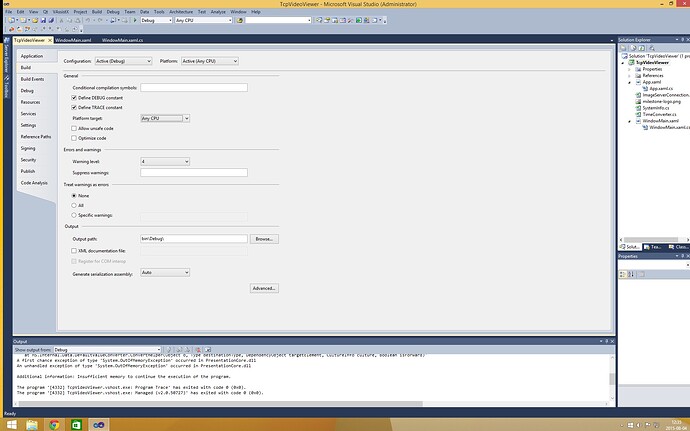Click the Browse... button for output path
The width and height of the screenshot is (690, 431).
pos(264,239)
